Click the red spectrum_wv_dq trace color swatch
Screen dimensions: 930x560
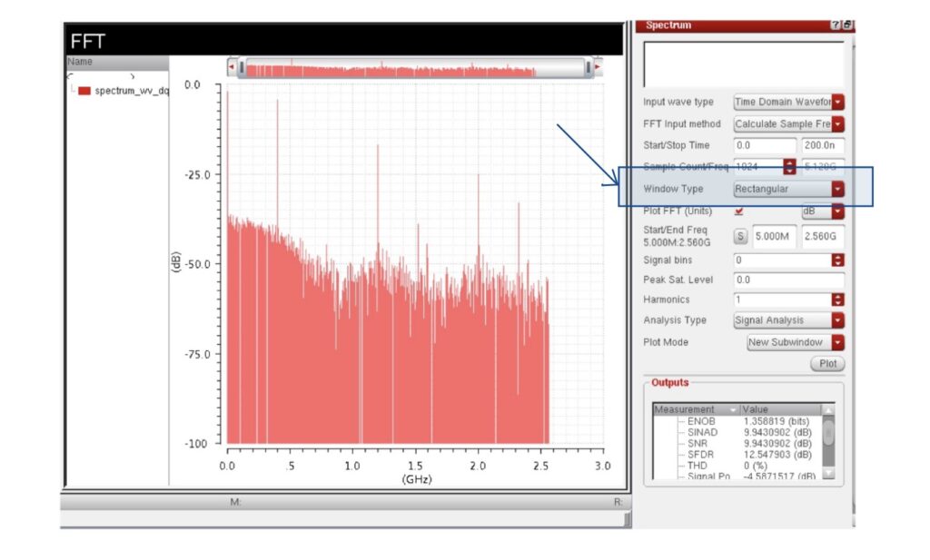click(84, 91)
